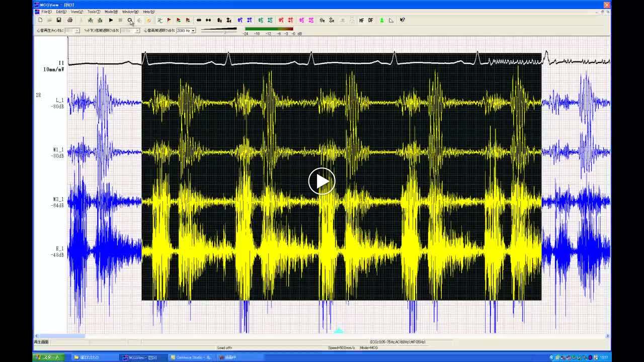Click the large center video play button

[x=321, y=181]
